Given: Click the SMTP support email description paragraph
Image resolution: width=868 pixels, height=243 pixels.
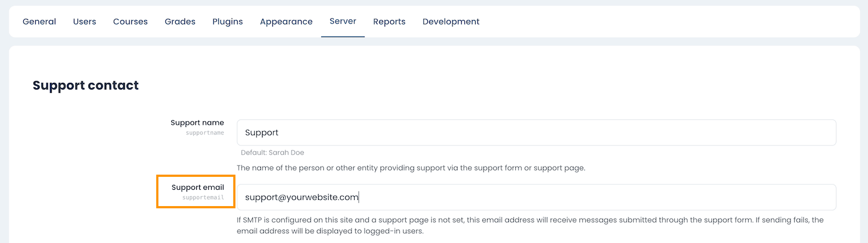Looking at the screenshot, I should 530,225.
